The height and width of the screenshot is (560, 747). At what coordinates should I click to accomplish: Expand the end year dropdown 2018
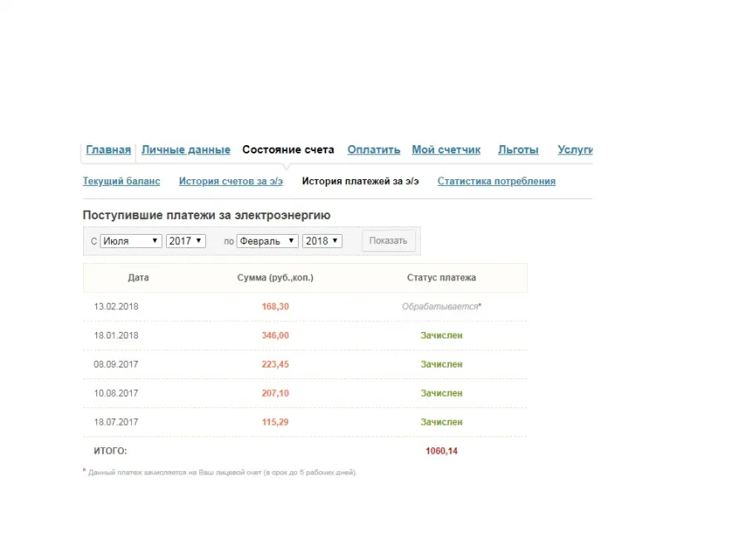point(322,241)
